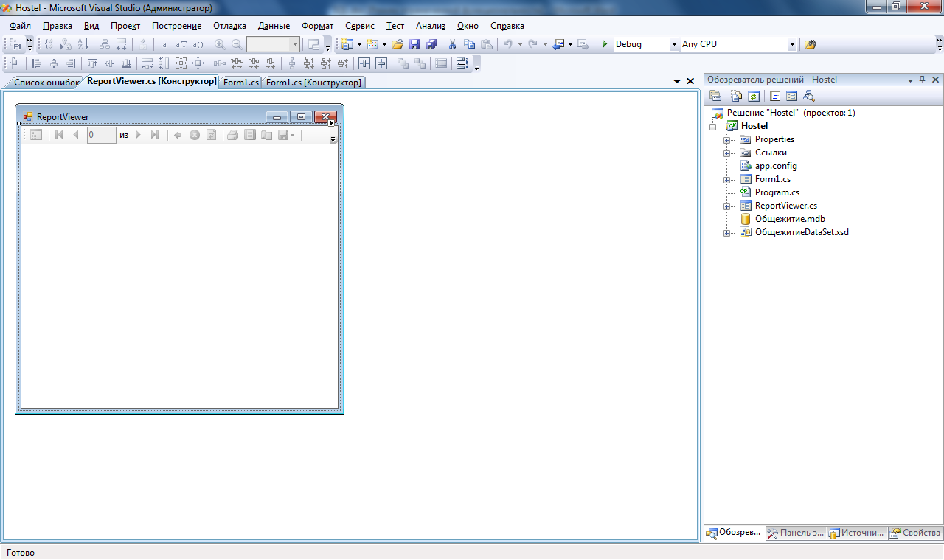Click Center Vertically layout icon
944x560 pixels.
(381, 63)
